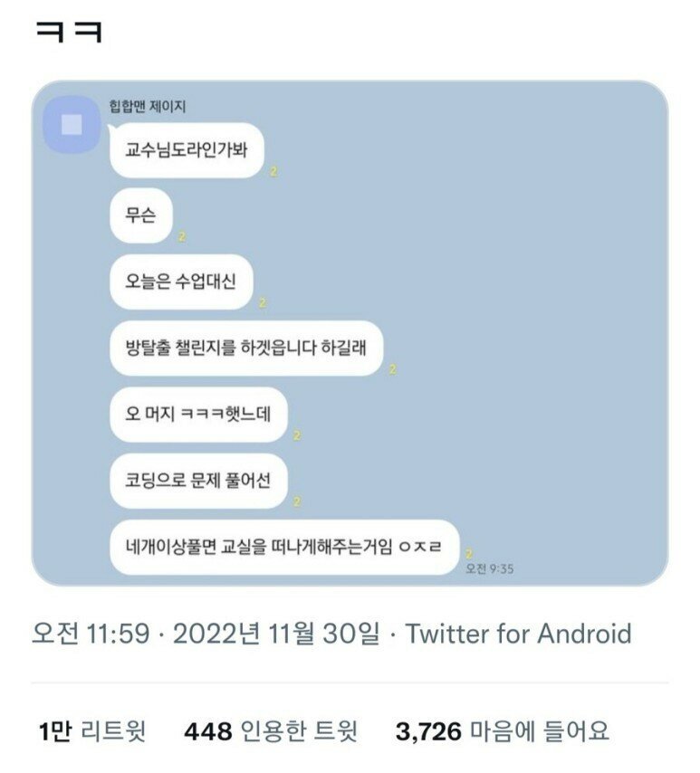View the 1만 리트윗 list
The width and height of the screenshot is (700, 773).
coord(91,730)
